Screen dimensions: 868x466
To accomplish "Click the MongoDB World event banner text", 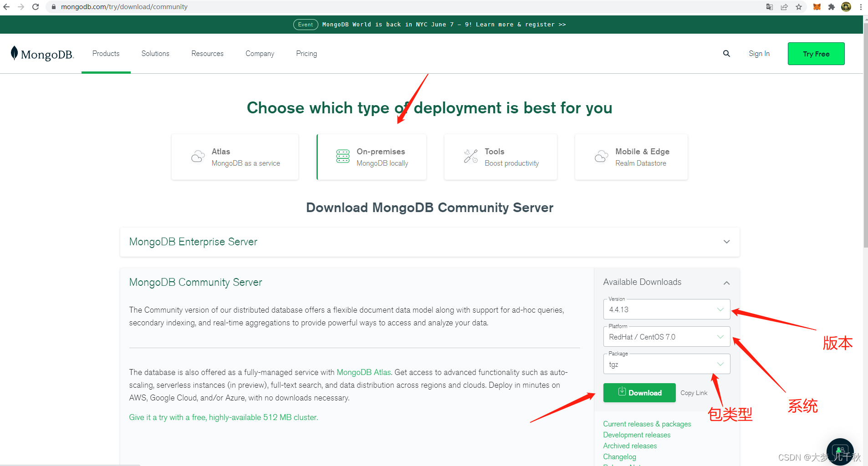I will (x=444, y=25).
